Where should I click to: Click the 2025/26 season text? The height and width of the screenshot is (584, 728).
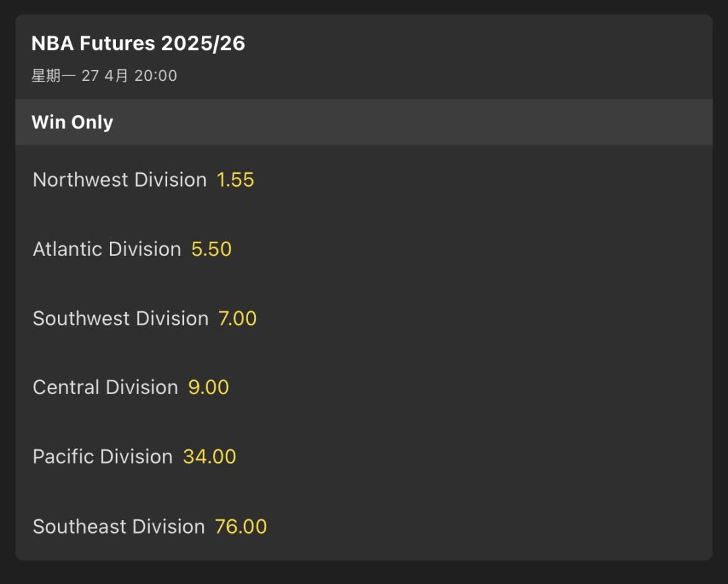[x=203, y=44]
